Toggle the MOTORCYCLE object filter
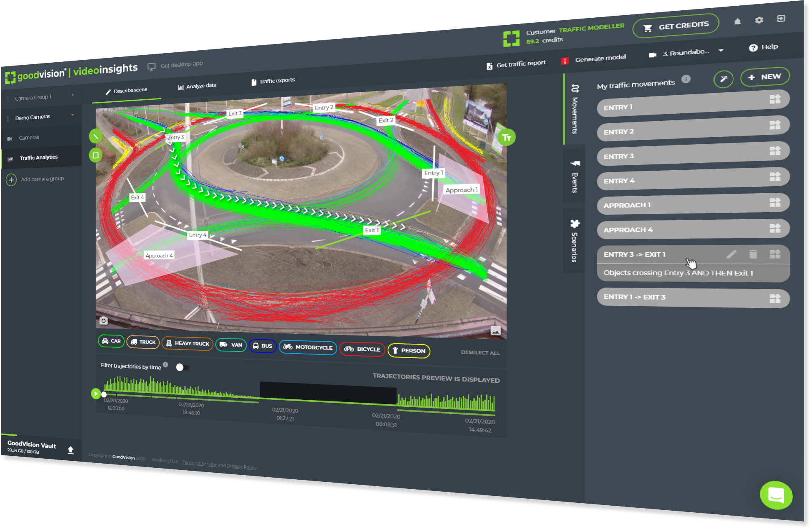 [308, 347]
